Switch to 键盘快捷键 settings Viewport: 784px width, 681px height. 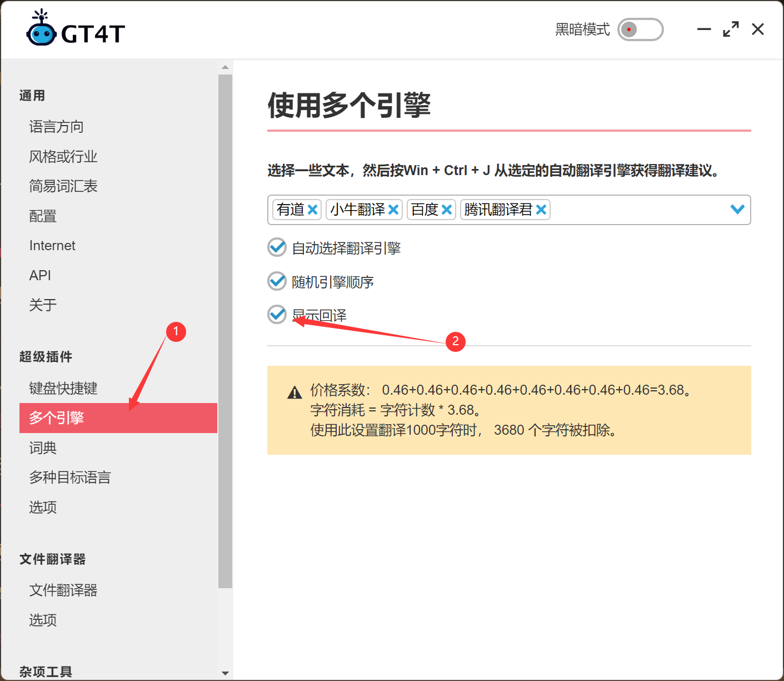click(63, 388)
